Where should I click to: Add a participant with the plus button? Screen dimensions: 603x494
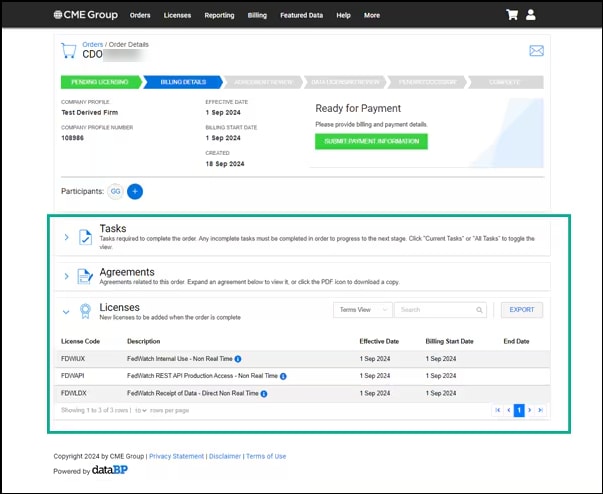point(136,190)
